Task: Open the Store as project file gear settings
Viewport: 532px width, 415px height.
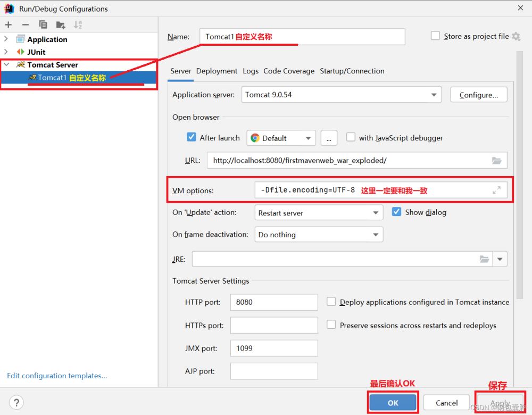Action: click(516, 36)
